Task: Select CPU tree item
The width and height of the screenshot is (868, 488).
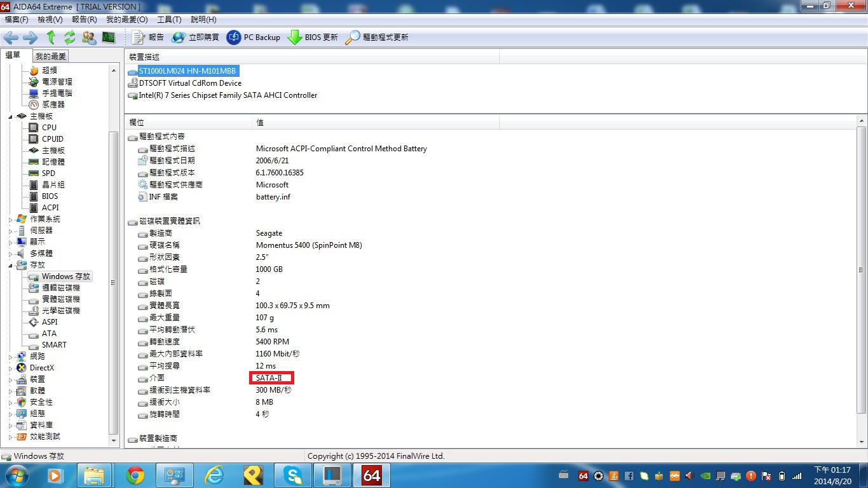Action: pyautogui.click(x=49, y=128)
